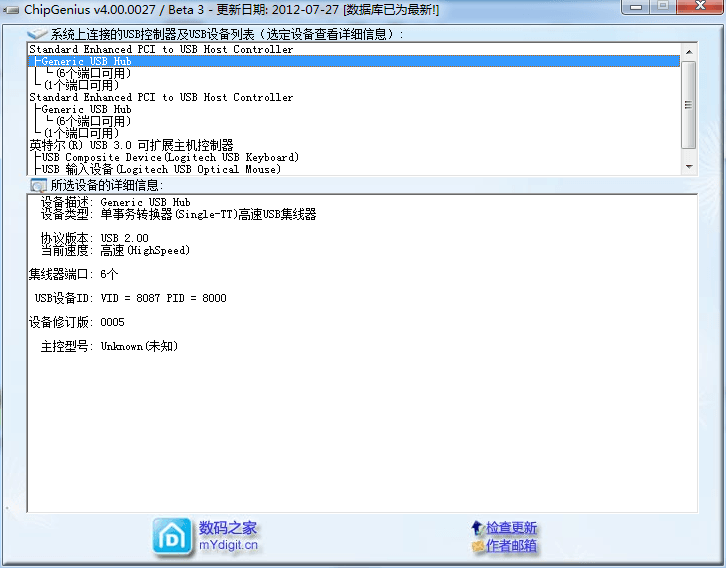726x568 pixels.
Task: Open the 作者邮箱 author email link
Action: [511, 546]
